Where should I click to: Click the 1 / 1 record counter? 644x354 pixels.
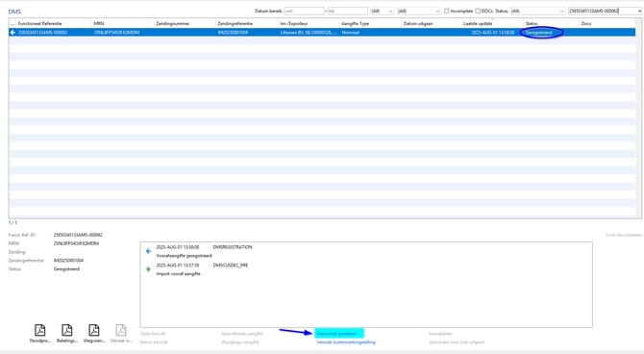tap(12, 222)
